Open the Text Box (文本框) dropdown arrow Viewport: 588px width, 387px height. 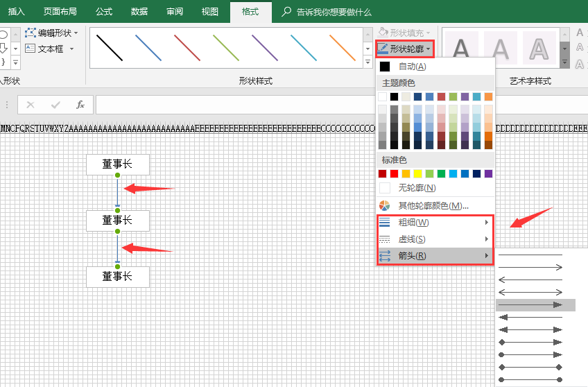[71, 49]
